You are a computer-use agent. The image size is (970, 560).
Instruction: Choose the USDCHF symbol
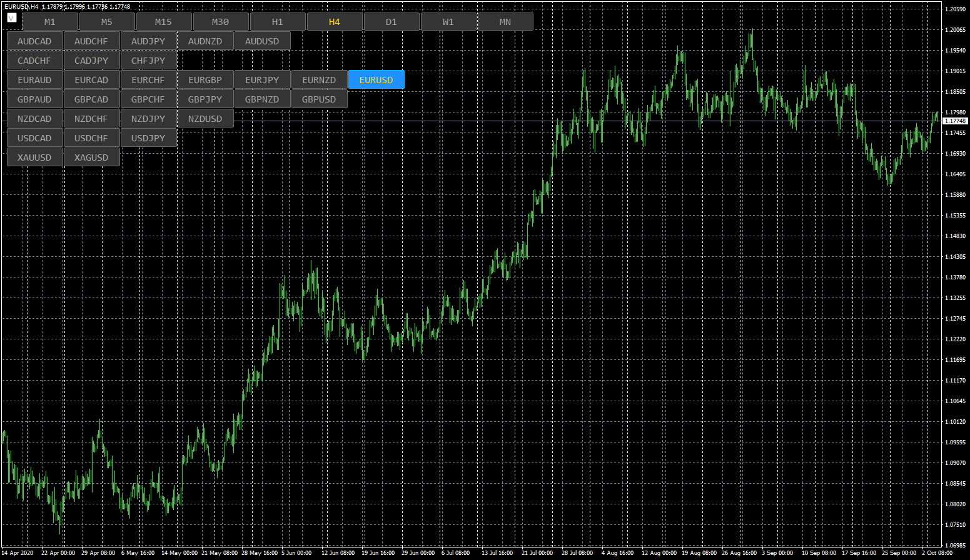(x=91, y=138)
